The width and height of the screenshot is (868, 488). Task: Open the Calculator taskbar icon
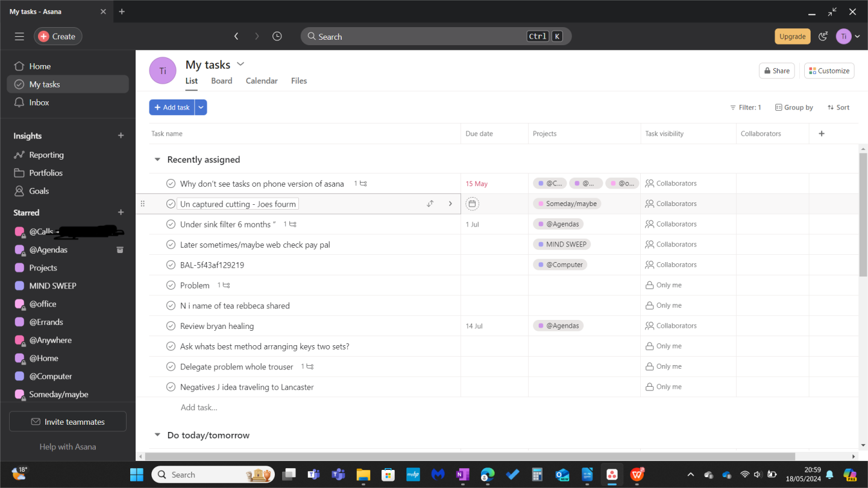pos(537,474)
